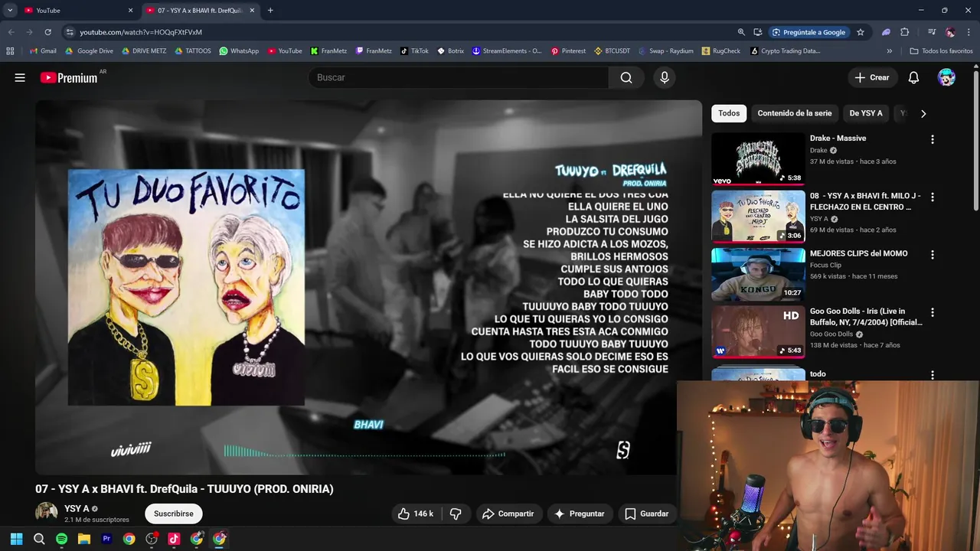The width and height of the screenshot is (980, 551).
Task: Open the RugCheck bookmark
Action: (x=720, y=51)
